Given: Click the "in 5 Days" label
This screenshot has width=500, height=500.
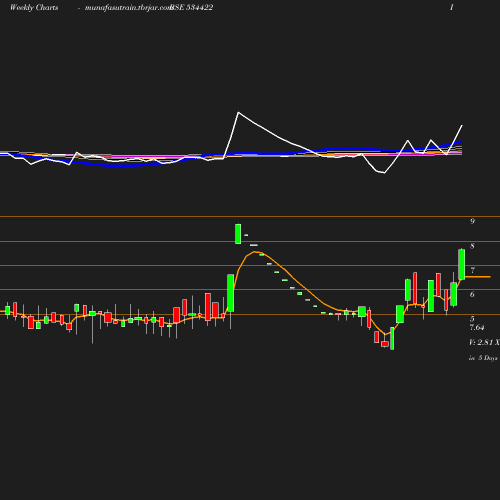Looking at the screenshot, I should (x=483, y=358).
